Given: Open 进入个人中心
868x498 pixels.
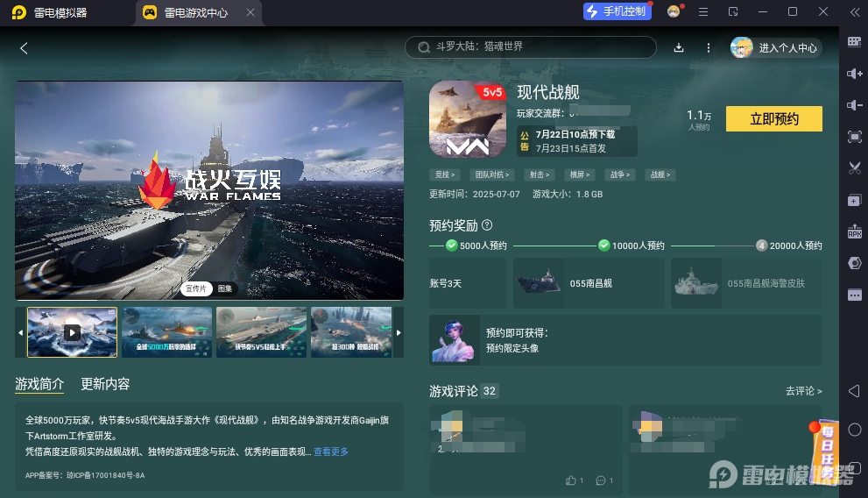Looking at the screenshot, I should pos(775,47).
